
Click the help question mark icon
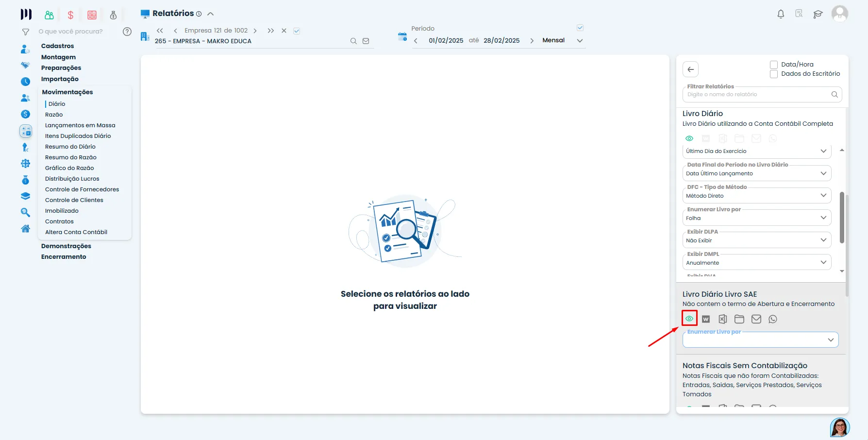127,32
